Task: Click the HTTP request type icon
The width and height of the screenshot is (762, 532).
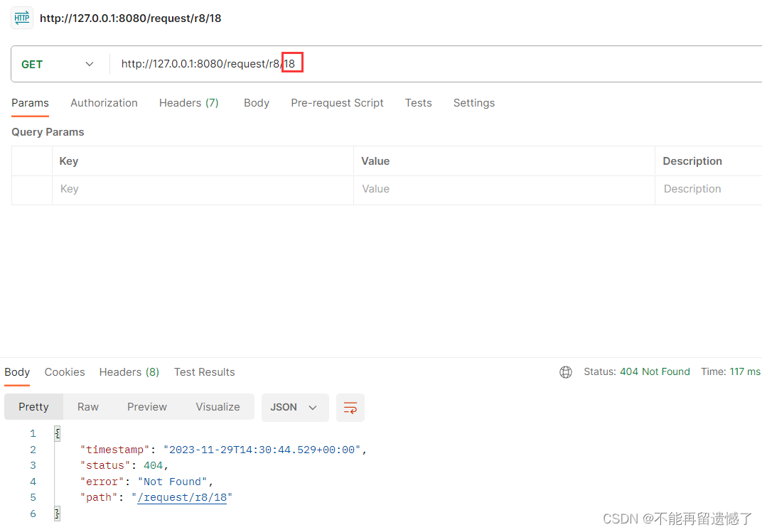Action: 22,18
